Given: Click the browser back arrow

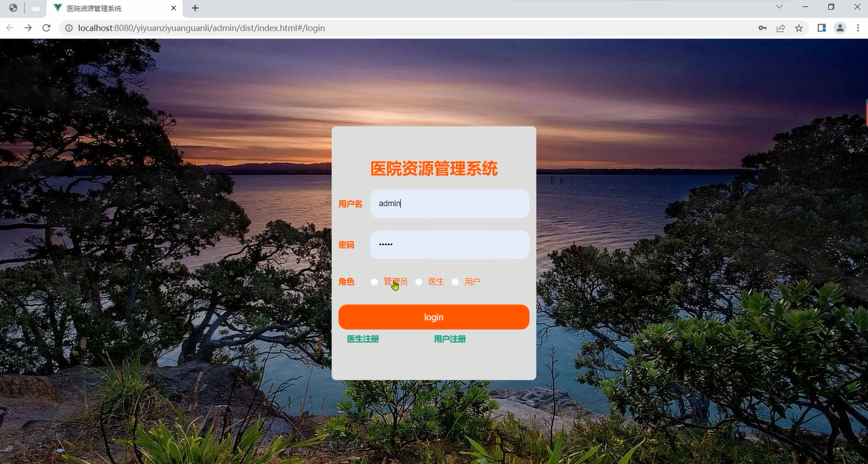Looking at the screenshot, I should [10, 28].
